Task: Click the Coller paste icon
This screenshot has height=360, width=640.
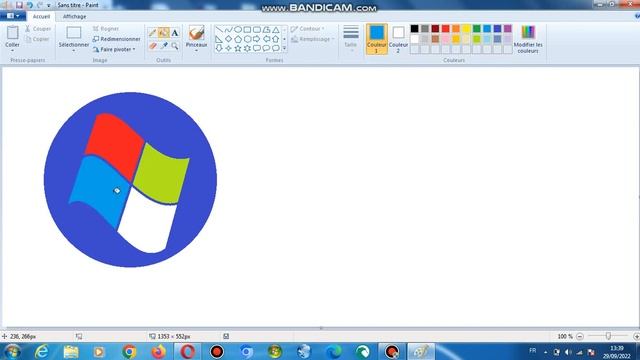Action: coord(13,33)
